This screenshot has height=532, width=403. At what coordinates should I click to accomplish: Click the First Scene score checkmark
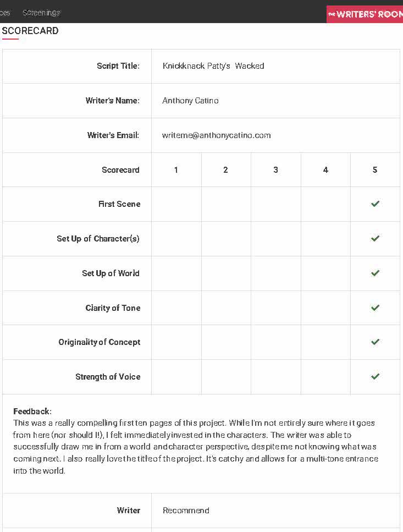[x=375, y=204]
